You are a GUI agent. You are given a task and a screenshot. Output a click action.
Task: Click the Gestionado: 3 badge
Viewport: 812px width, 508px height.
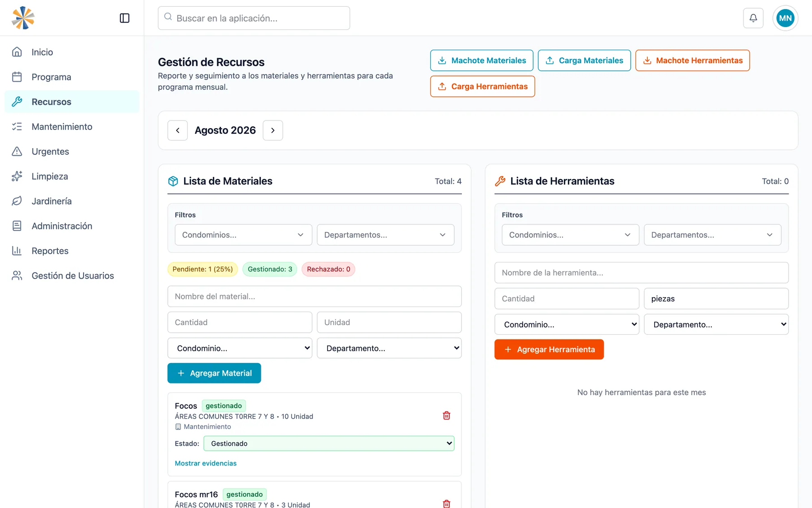click(x=270, y=269)
